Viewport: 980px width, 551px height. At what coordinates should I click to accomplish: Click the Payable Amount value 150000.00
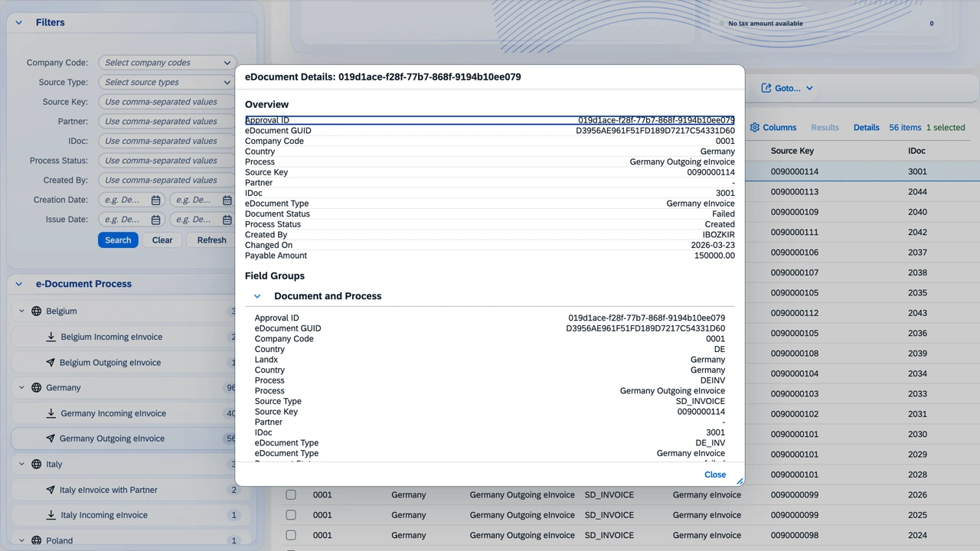coord(714,256)
